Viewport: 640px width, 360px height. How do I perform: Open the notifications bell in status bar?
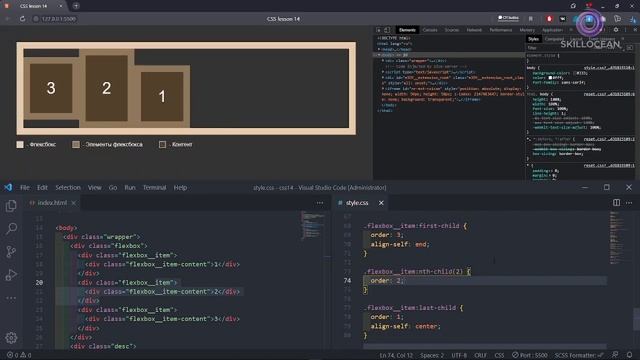630,355
